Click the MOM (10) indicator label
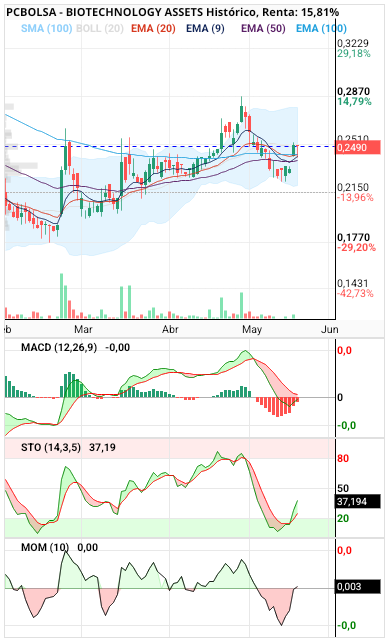Image resolution: width=389 pixels, height=642 pixels. point(45,547)
